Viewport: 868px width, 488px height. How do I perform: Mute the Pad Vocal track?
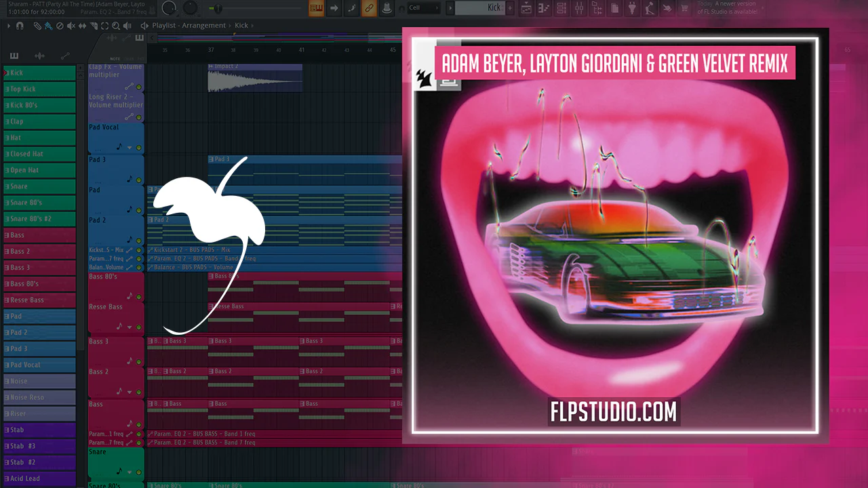[x=139, y=147]
